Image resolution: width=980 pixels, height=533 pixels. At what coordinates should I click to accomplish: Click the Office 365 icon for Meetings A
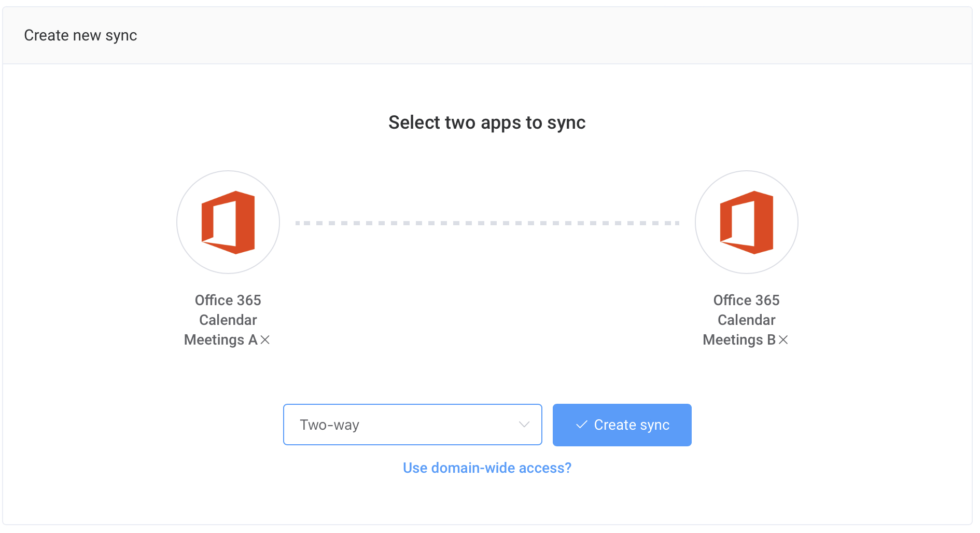tap(228, 222)
